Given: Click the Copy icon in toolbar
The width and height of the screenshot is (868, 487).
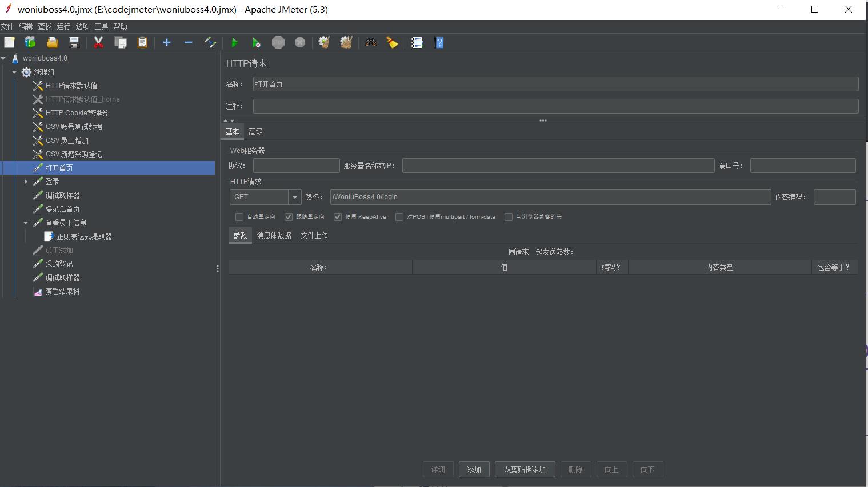Looking at the screenshot, I should pyautogui.click(x=121, y=42).
